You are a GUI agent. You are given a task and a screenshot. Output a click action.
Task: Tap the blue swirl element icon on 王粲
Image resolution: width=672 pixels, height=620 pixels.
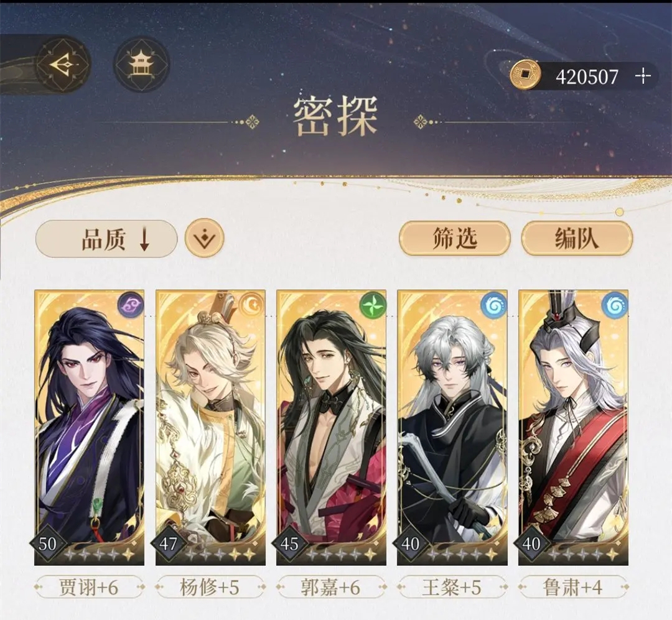493,305
